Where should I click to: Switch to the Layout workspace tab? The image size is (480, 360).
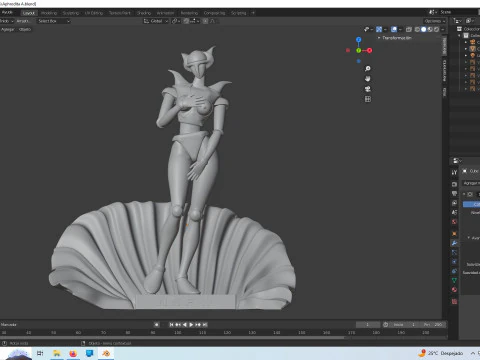click(29, 13)
